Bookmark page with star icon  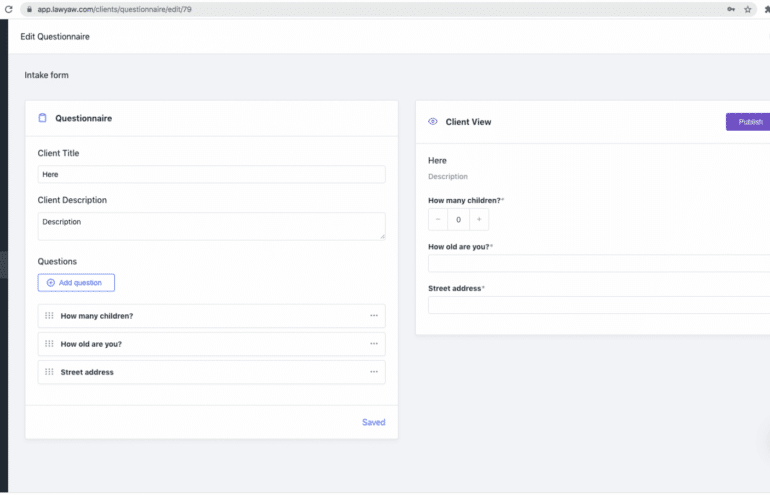click(x=747, y=9)
